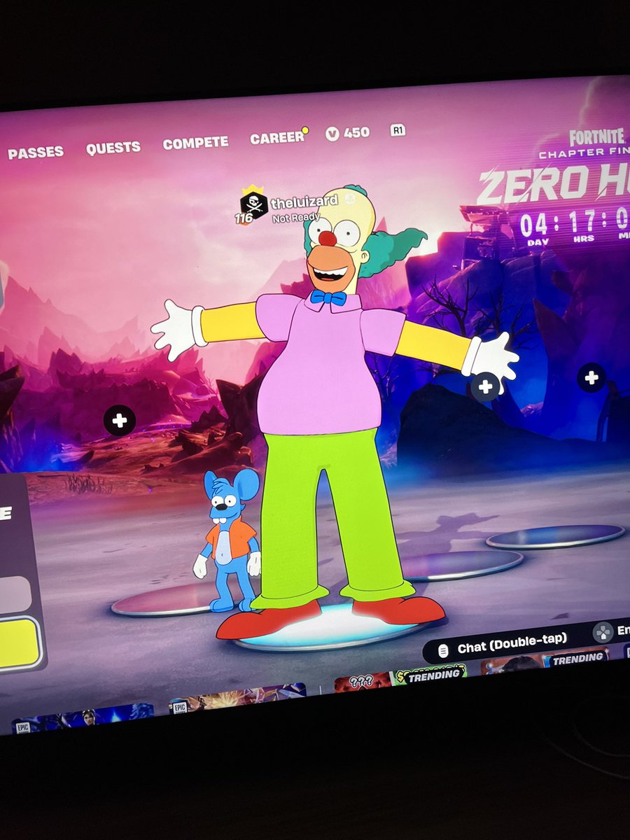Click the d-pad icon right of Chat
This screenshot has height=840, width=630.
(x=603, y=633)
